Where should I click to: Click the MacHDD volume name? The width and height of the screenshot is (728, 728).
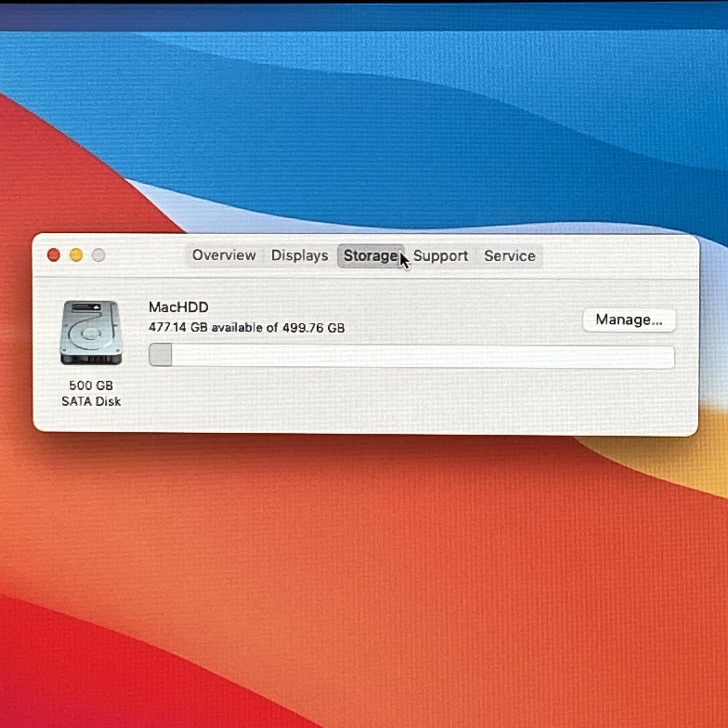click(x=178, y=307)
